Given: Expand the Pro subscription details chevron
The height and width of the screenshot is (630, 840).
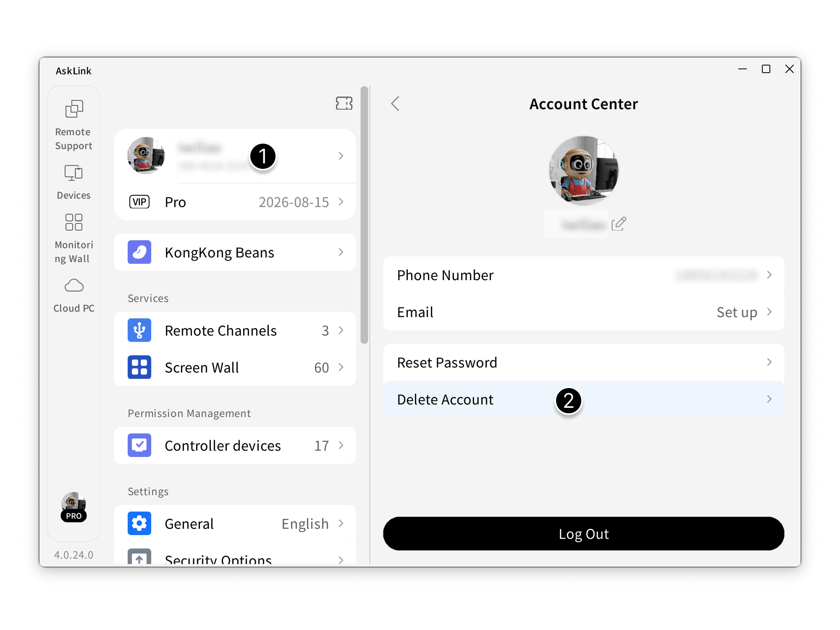Looking at the screenshot, I should (x=341, y=202).
